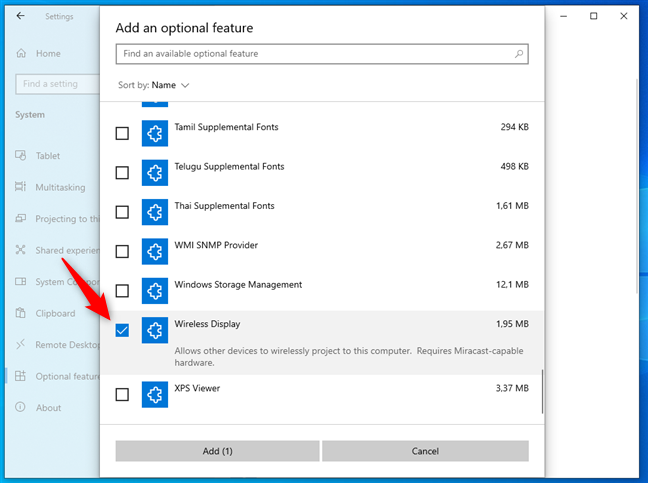648x483 pixels.
Task: Click the WMI SNMP Provider label
Action: pyautogui.click(x=216, y=245)
